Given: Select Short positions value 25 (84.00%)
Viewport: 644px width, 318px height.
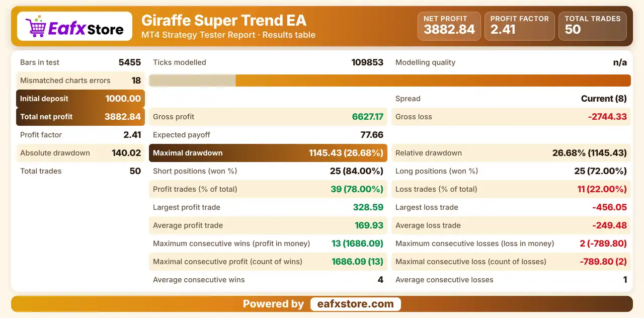Looking at the screenshot, I should click(x=357, y=171).
